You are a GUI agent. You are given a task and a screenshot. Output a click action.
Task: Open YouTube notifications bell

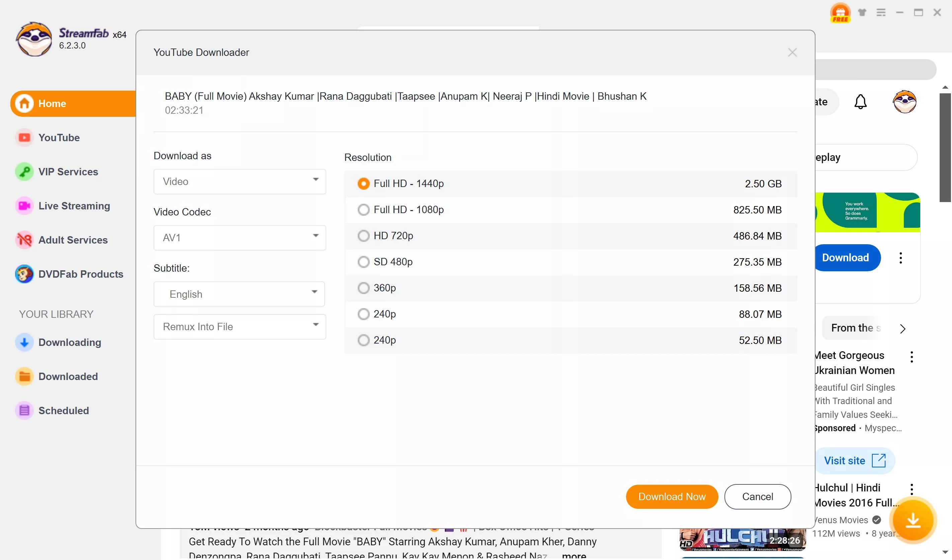[x=860, y=102]
